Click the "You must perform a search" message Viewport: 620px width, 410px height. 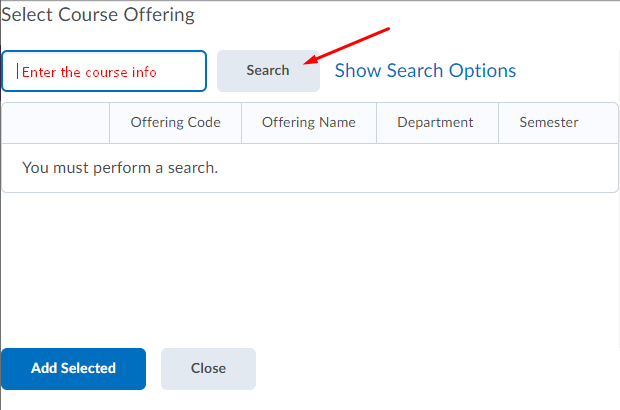[120, 168]
